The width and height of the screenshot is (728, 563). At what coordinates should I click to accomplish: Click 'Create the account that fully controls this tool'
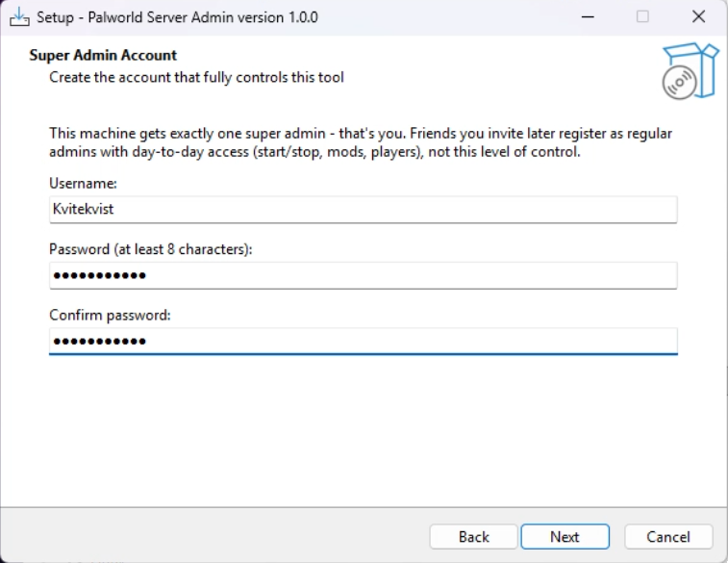tap(196, 77)
